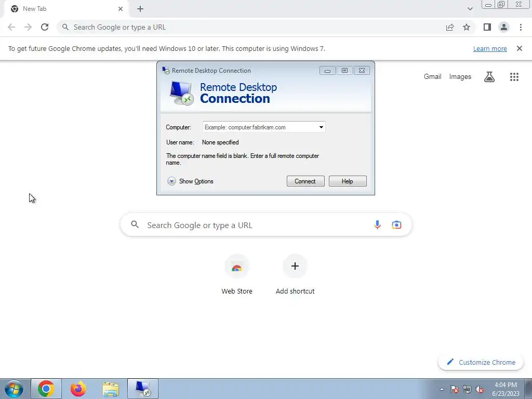Close the New Tab tab
This screenshot has width=532, height=399.
coord(121,9)
